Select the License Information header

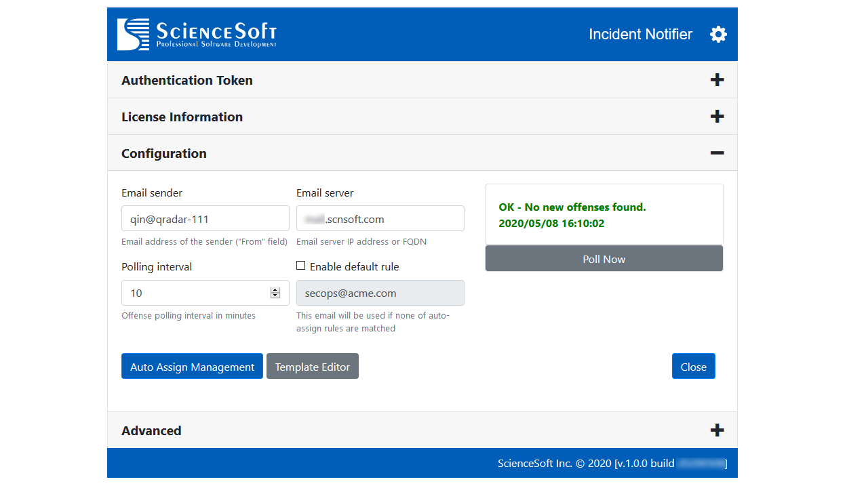pos(182,117)
